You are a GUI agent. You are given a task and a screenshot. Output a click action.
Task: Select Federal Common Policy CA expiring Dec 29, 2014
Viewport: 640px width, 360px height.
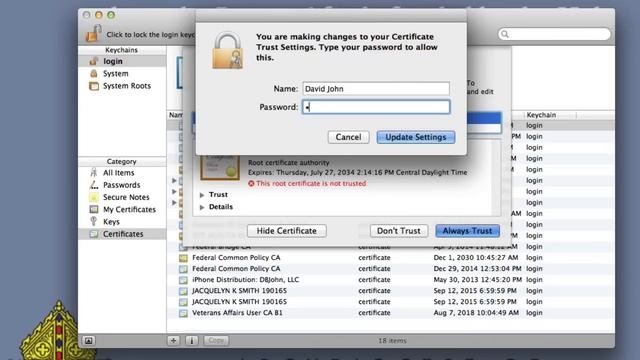(x=390, y=269)
